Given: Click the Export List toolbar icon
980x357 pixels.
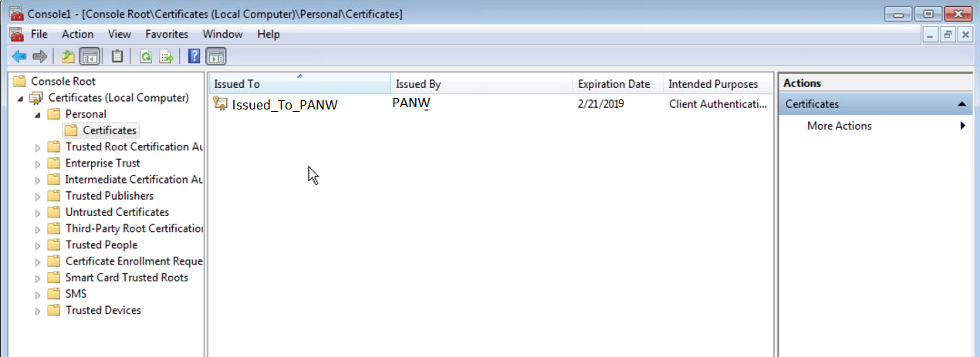Looking at the screenshot, I should coord(166,56).
